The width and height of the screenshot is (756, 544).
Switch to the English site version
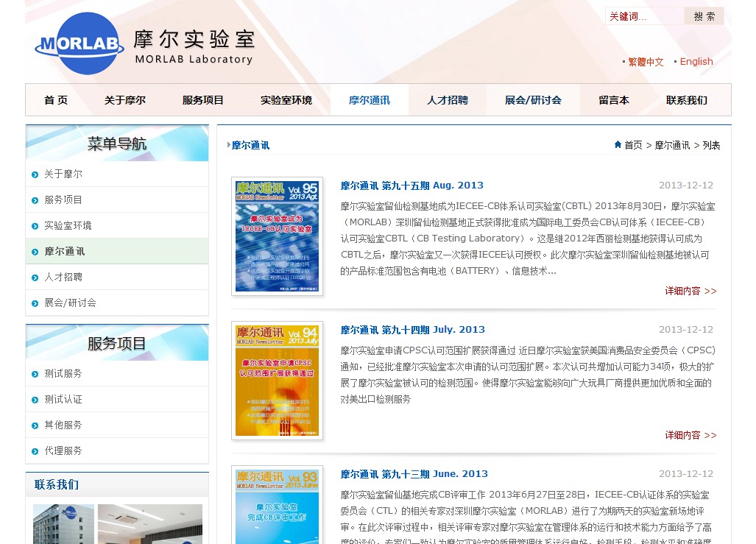click(x=696, y=62)
